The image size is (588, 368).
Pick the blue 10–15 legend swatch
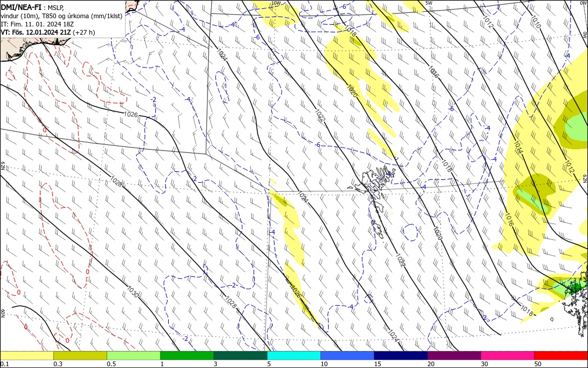click(x=348, y=356)
